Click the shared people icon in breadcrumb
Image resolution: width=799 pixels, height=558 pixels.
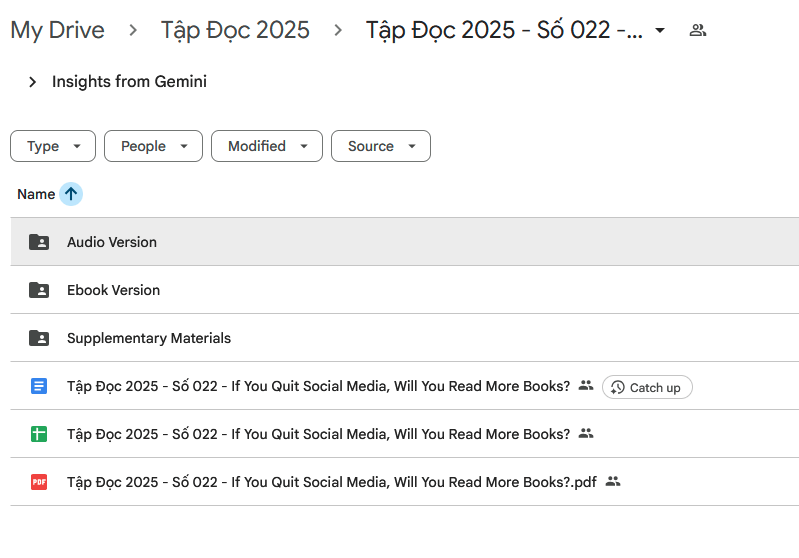click(x=698, y=30)
